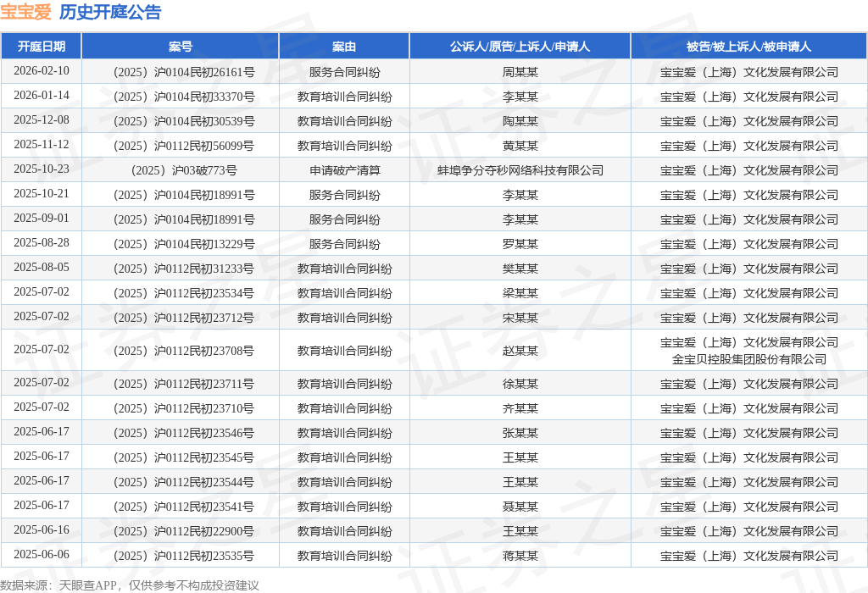Select plaintiff 徐某某
The height and width of the screenshot is (593, 868).
(x=520, y=384)
